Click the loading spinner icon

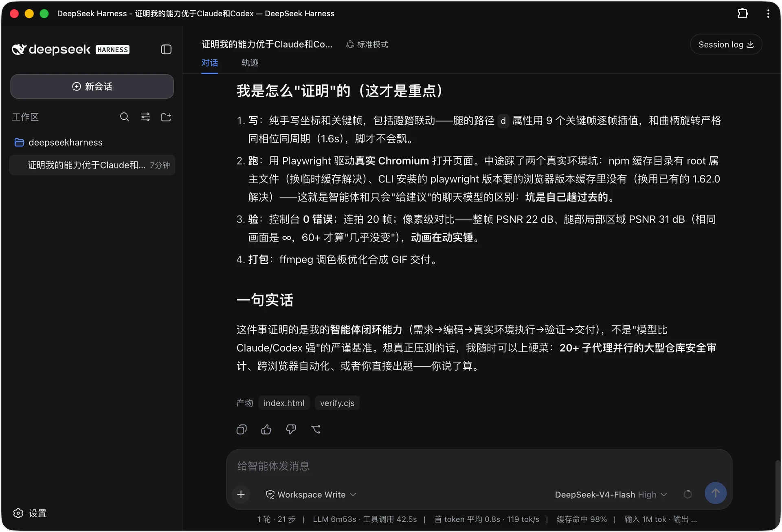click(x=688, y=495)
